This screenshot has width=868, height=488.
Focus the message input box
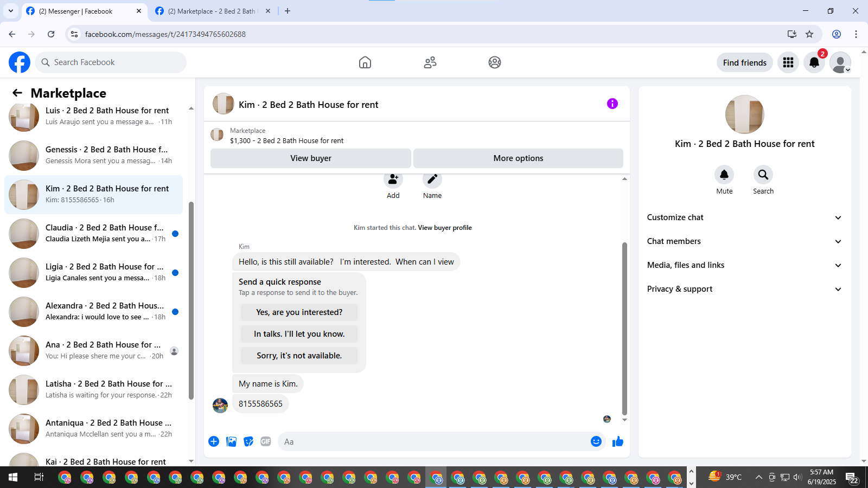[x=434, y=441]
